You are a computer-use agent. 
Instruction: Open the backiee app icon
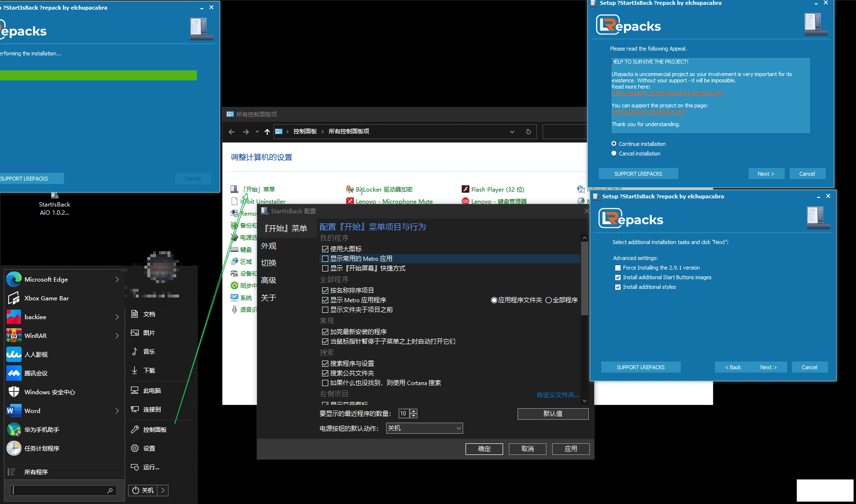(14, 317)
